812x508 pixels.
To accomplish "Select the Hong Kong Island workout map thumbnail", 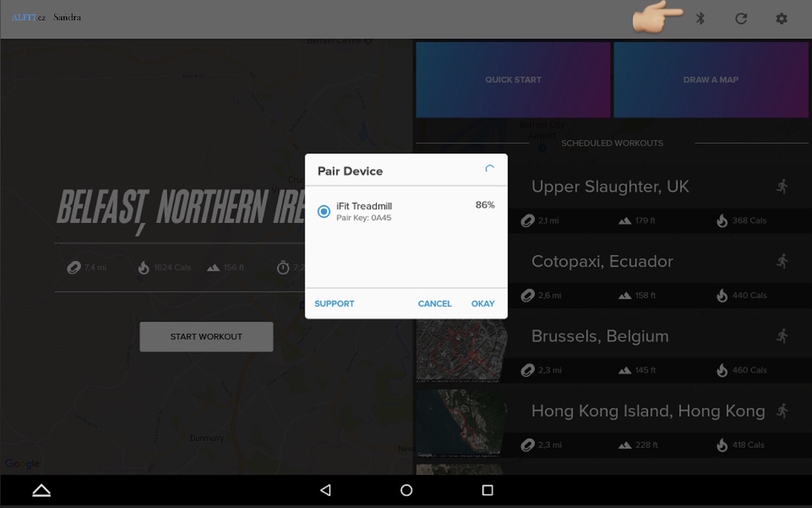I will coord(461,423).
